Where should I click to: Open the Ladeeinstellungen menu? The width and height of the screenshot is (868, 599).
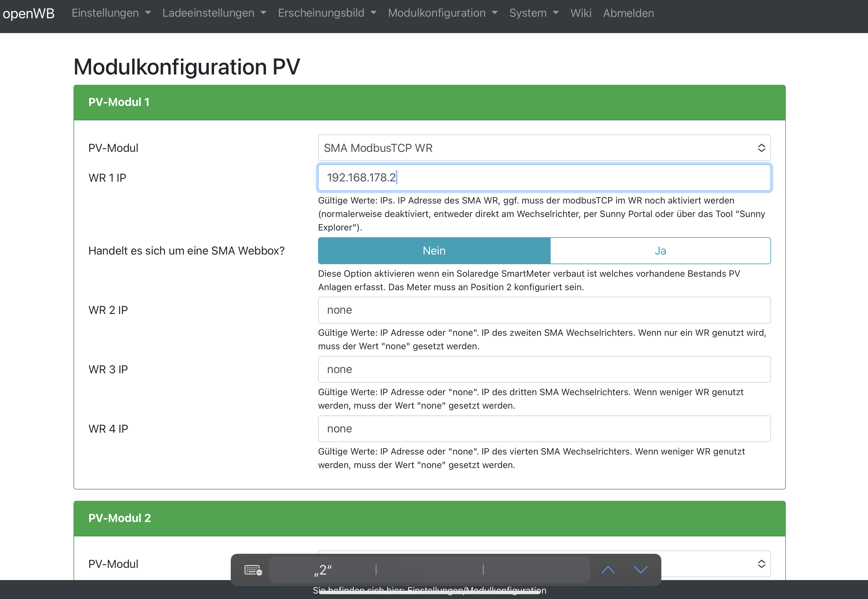pyautogui.click(x=214, y=13)
